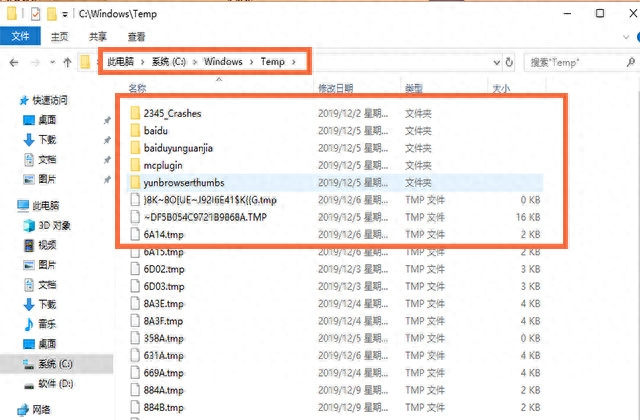Viewport: 640px width, 420px height.
Task: Open the 2345_Crashes folder
Action: 171,114
